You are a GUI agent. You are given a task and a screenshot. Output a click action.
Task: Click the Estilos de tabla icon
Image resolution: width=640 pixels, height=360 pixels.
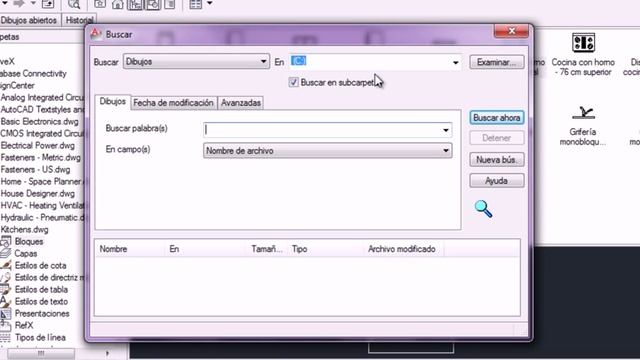(5, 289)
